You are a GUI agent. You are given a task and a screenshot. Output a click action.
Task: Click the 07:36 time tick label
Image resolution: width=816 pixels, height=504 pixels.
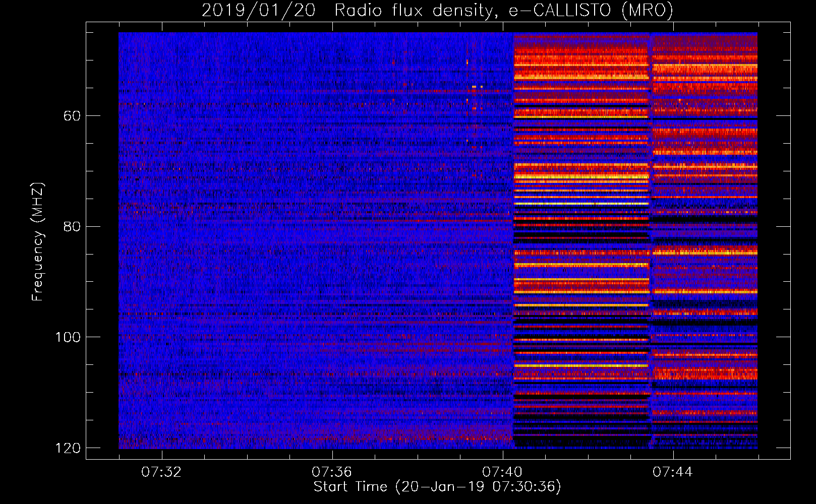click(x=332, y=472)
